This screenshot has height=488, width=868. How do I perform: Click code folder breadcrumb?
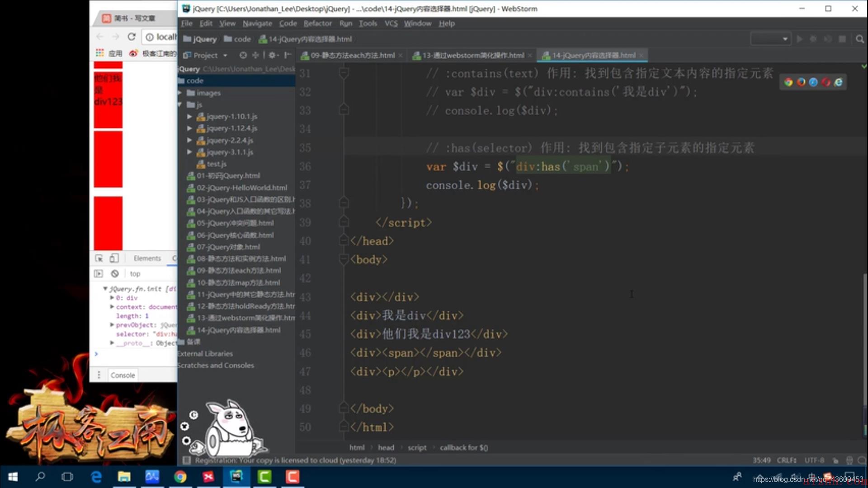click(x=237, y=39)
